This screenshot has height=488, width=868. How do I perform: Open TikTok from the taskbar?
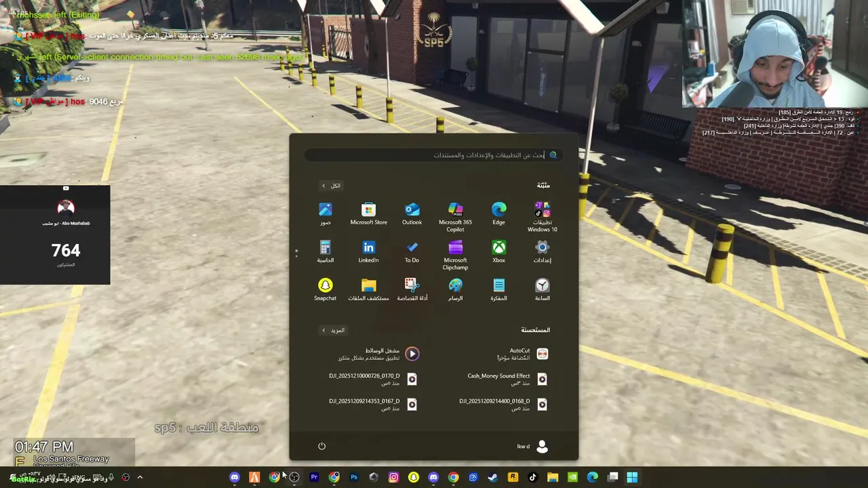coord(533,477)
